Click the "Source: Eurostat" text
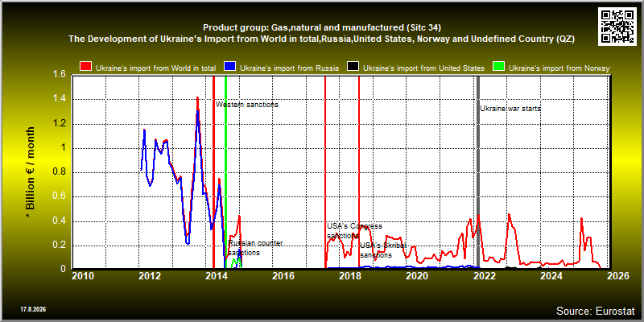The height and width of the screenshot is (322, 644). coord(595,311)
